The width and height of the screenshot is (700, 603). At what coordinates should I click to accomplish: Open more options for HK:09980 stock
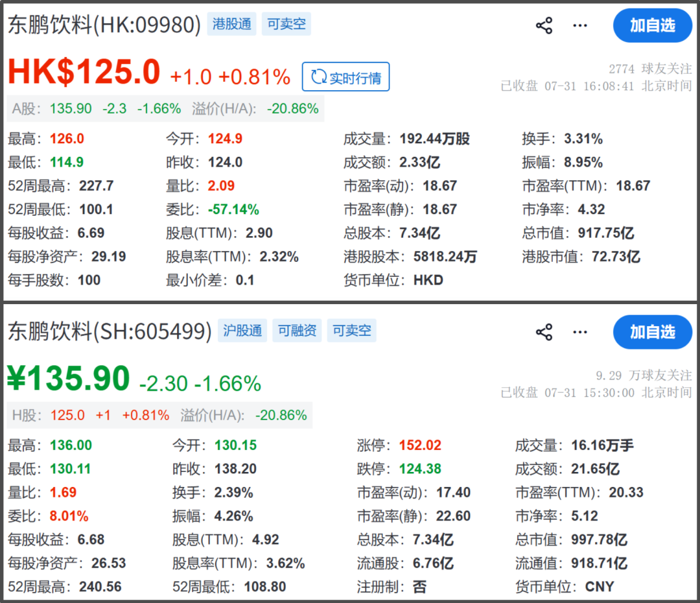coord(580,25)
